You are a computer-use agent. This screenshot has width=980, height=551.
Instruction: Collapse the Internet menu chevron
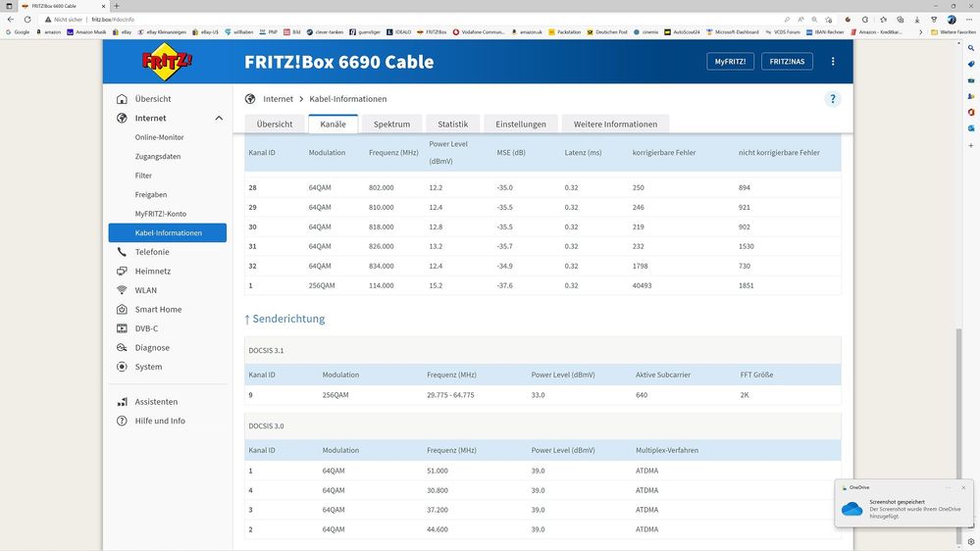click(219, 118)
